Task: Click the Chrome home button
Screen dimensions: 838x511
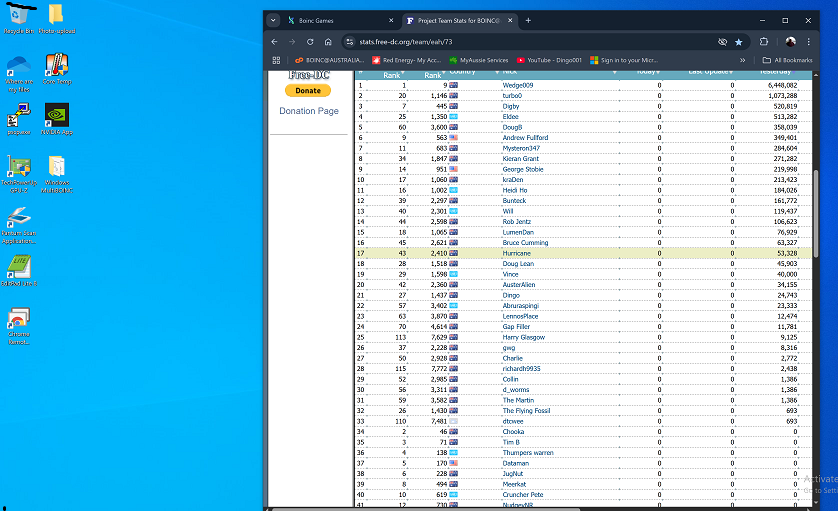Action: click(x=328, y=42)
